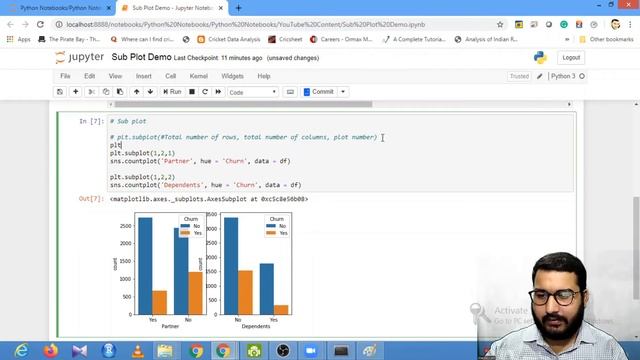Viewport: 640px width, 360px height.
Task: Switch to Python Notebooks browser tab
Action: (x=61, y=8)
